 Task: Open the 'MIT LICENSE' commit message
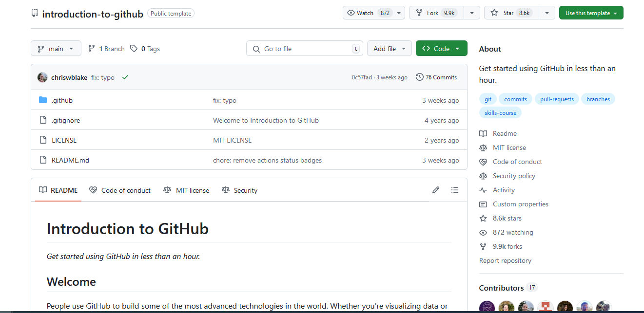[232, 140]
